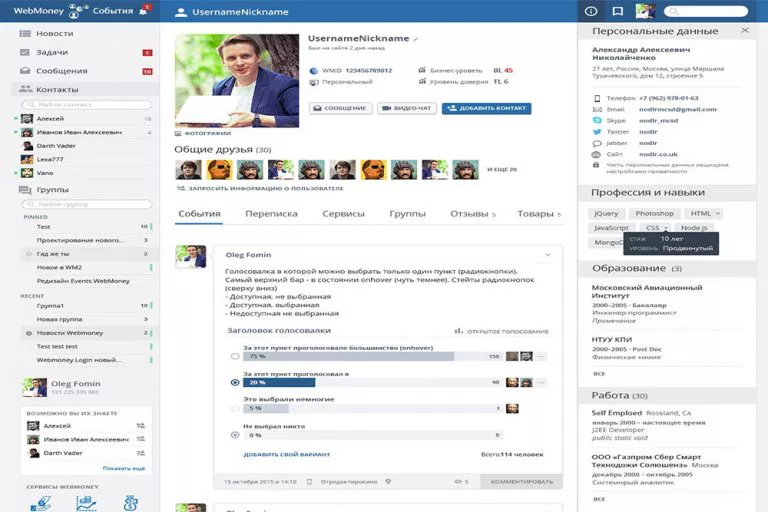
Task: Open the Сервисы tab
Action: 343,214
